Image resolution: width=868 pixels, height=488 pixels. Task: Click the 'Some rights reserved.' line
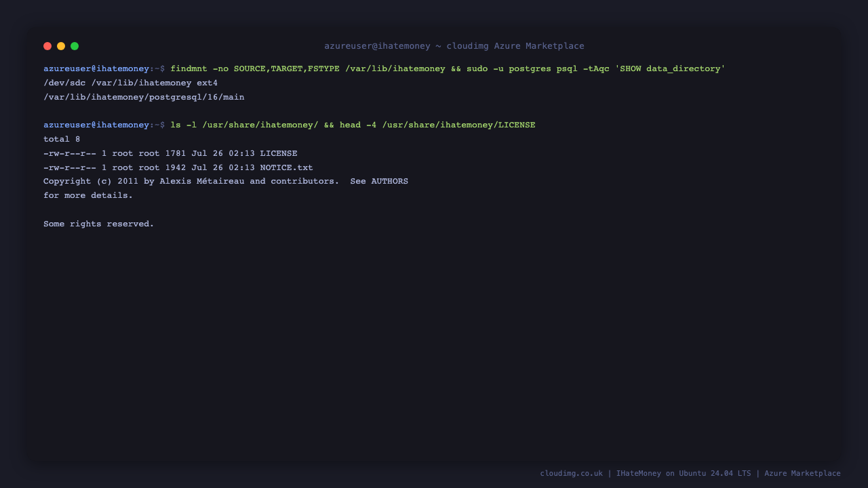click(x=99, y=224)
